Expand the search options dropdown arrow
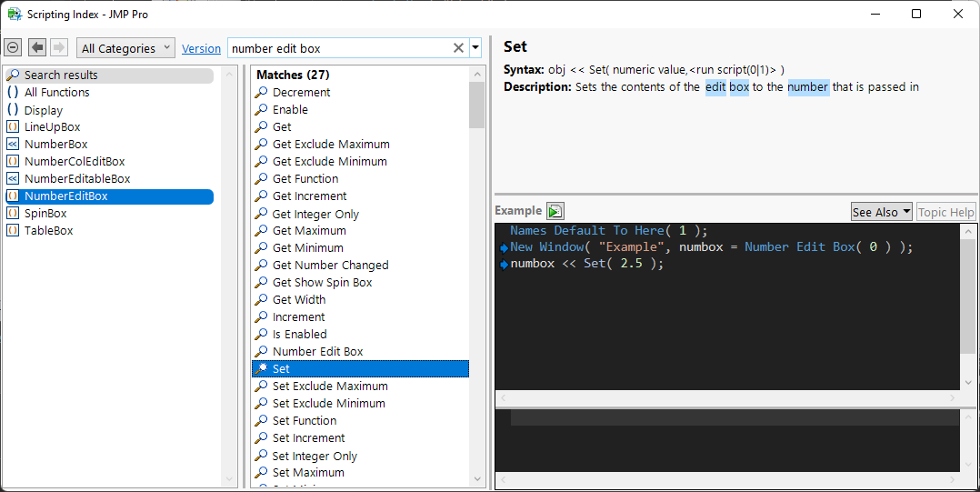The image size is (980, 492). click(475, 48)
